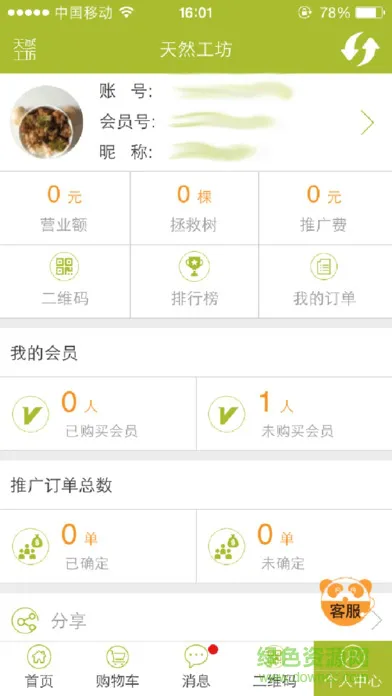The height and width of the screenshot is (696, 392).
Task: Switch to the 购物车 cart tab
Action: click(118, 668)
